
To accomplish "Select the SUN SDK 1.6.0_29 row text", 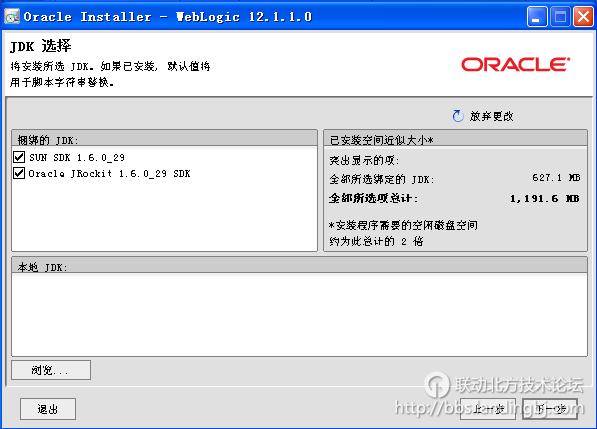I will [x=77, y=157].
